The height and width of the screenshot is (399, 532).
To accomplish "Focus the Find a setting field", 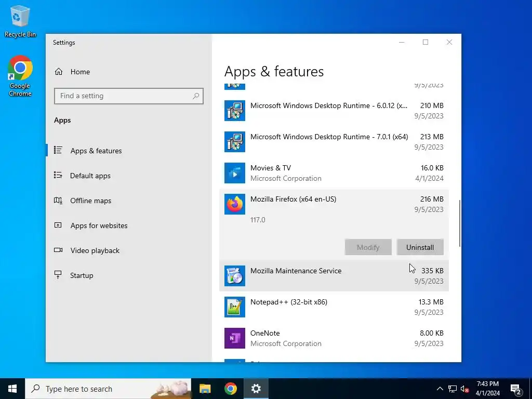I will click(129, 96).
